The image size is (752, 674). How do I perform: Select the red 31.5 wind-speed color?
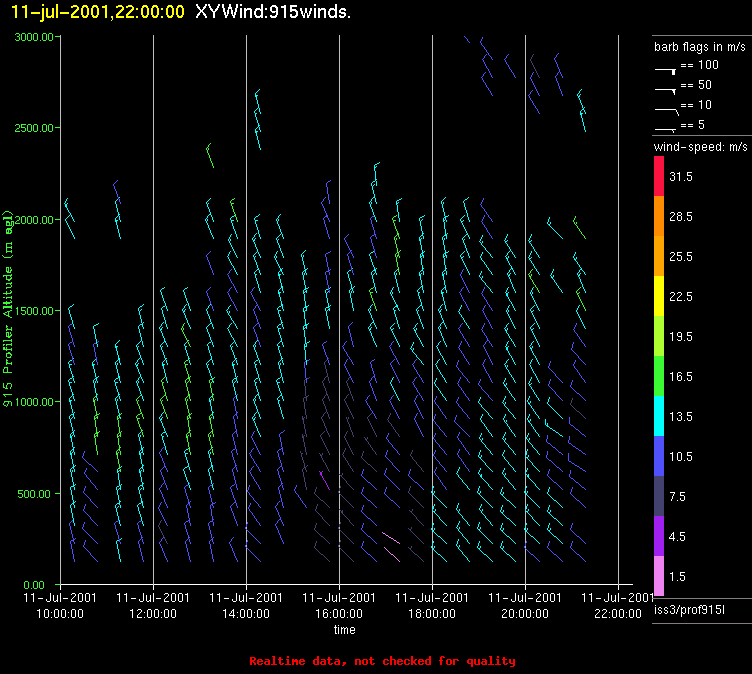click(659, 176)
